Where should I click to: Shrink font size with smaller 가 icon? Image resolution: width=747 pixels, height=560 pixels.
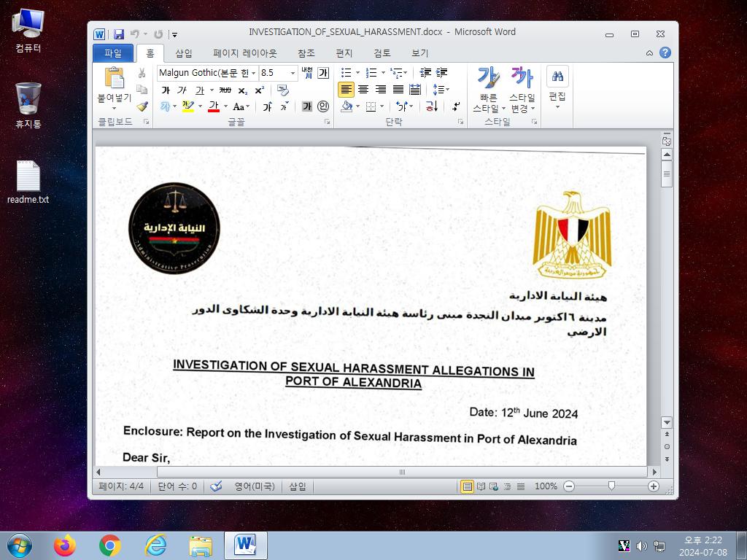[x=284, y=106]
